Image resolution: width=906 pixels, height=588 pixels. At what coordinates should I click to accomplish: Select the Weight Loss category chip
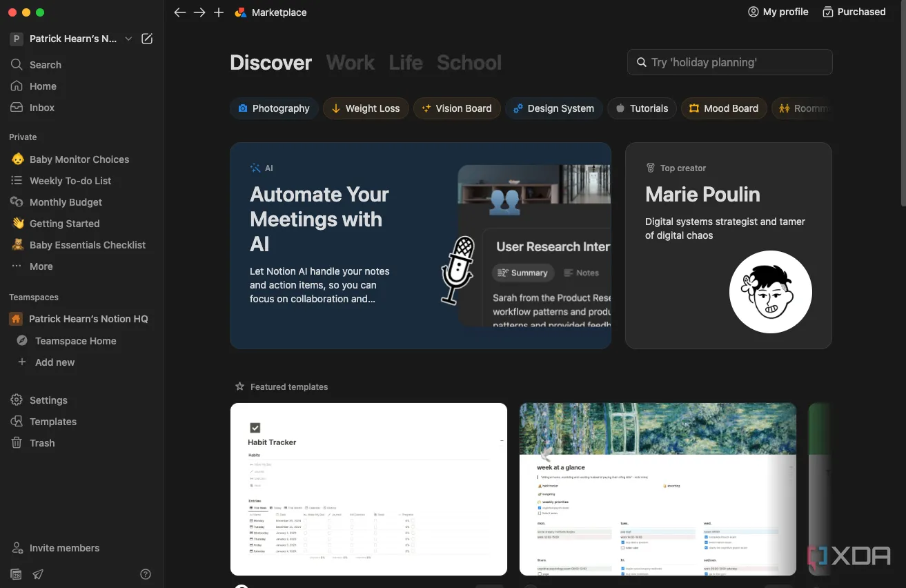[365, 108]
